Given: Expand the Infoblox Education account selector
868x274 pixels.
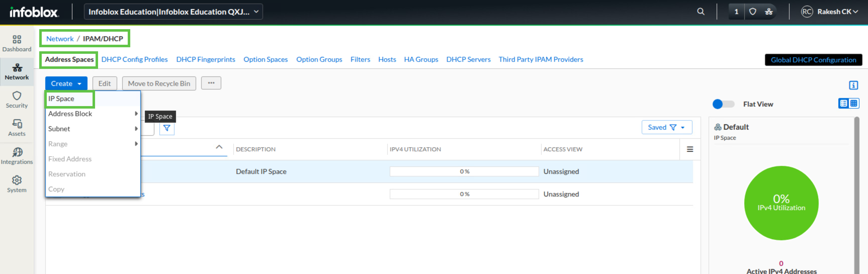Looking at the screenshot, I should [173, 12].
